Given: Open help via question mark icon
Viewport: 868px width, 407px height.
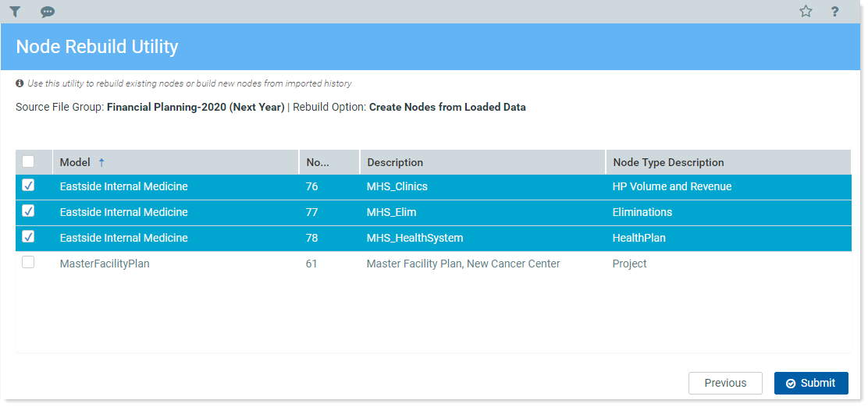Looking at the screenshot, I should coord(834,12).
